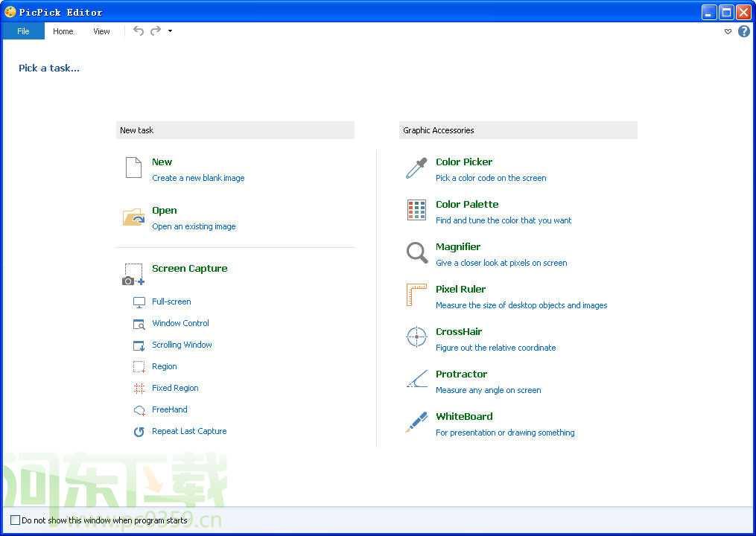This screenshot has height=536, width=756.
Task: Click the New blank image page icon
Action: coord(133,167)
